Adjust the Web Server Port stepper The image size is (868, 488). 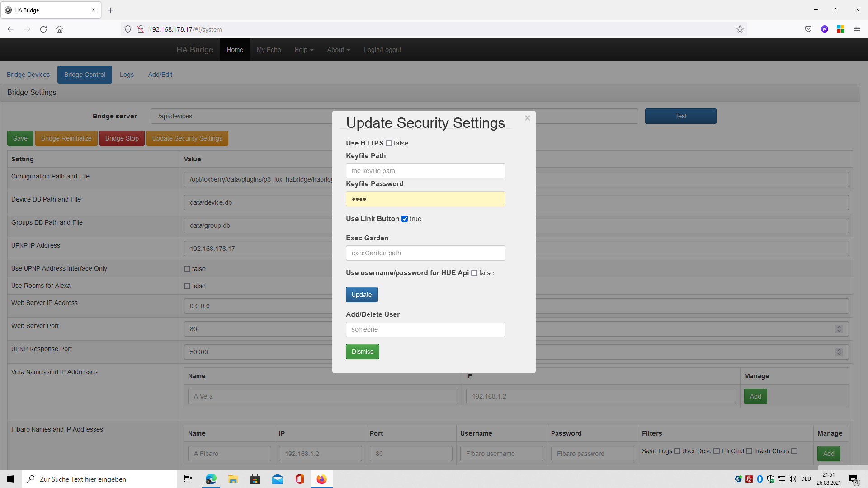click(x=839, y=329)
